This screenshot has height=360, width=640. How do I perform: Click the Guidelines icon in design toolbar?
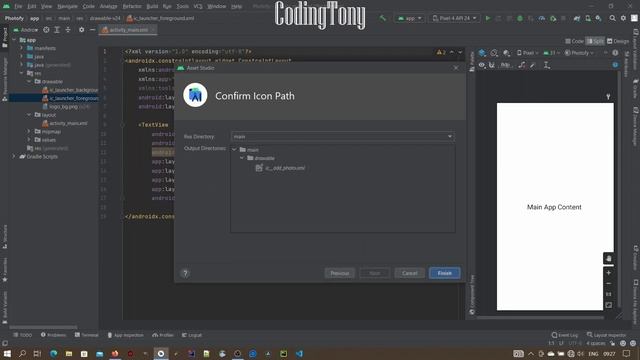click(547, 65)
